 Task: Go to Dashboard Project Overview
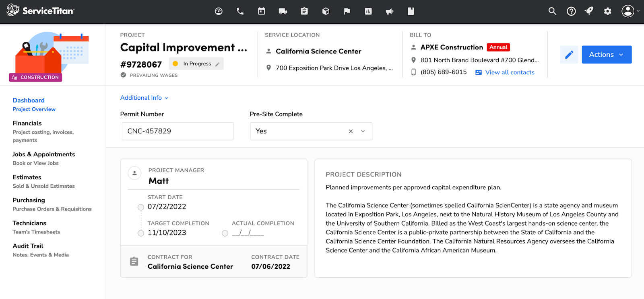point(34,104)
